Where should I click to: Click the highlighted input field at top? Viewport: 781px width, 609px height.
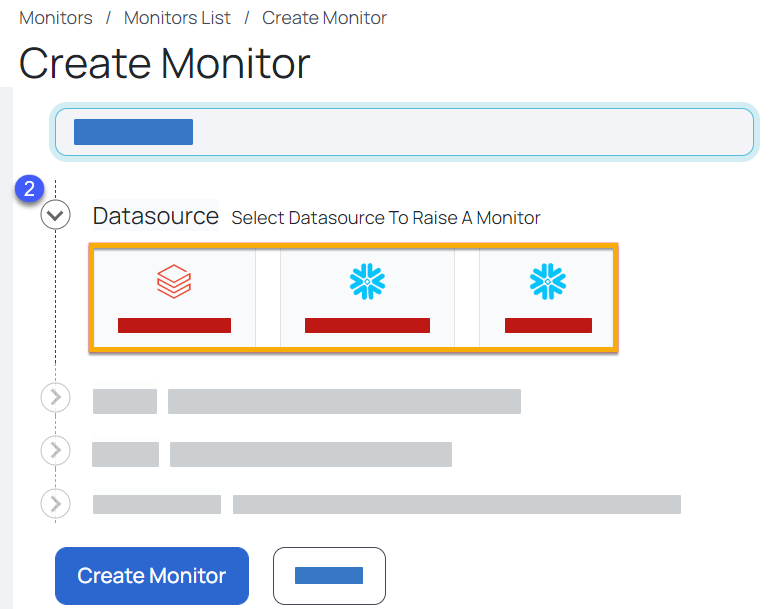click(x=404, y=132)
